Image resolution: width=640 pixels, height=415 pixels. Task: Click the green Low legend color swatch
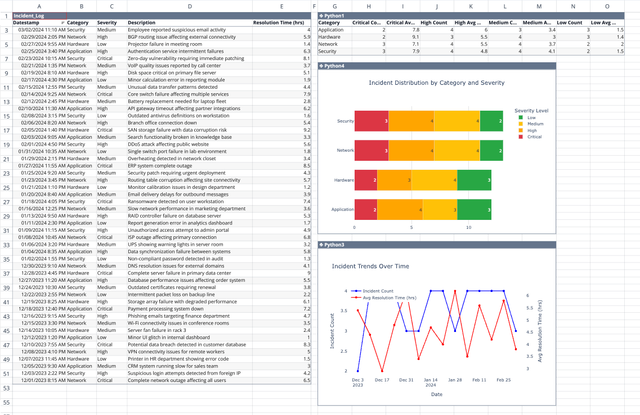(x=520, y=118)
